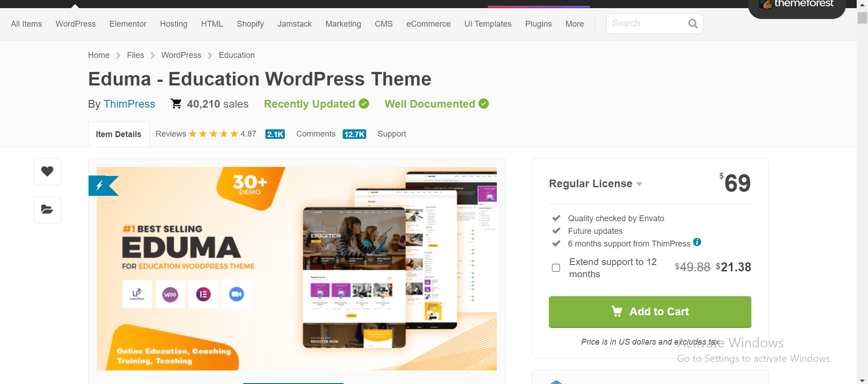Click the Well Documented green checkmark

click(484, 104)
